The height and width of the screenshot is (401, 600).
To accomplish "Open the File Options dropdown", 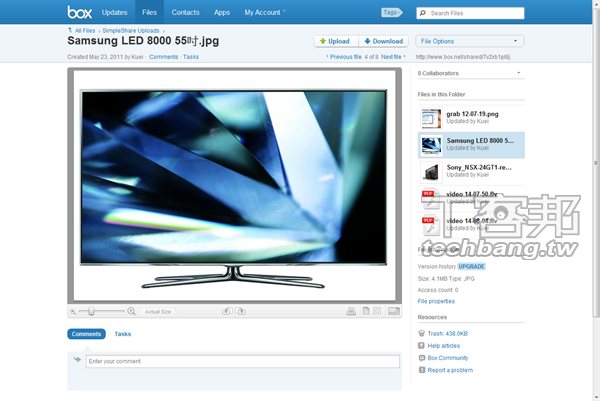I will pos(470,41).
